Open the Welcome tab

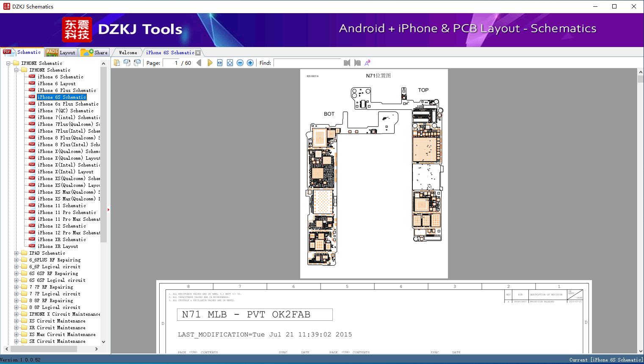pos(128,53)
